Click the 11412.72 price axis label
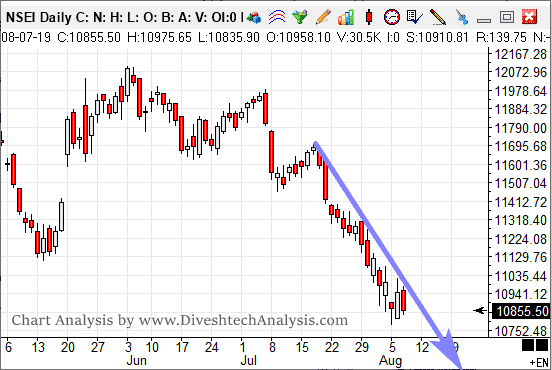Viewport: 552px width, 370px height. [x=520, y=202]
